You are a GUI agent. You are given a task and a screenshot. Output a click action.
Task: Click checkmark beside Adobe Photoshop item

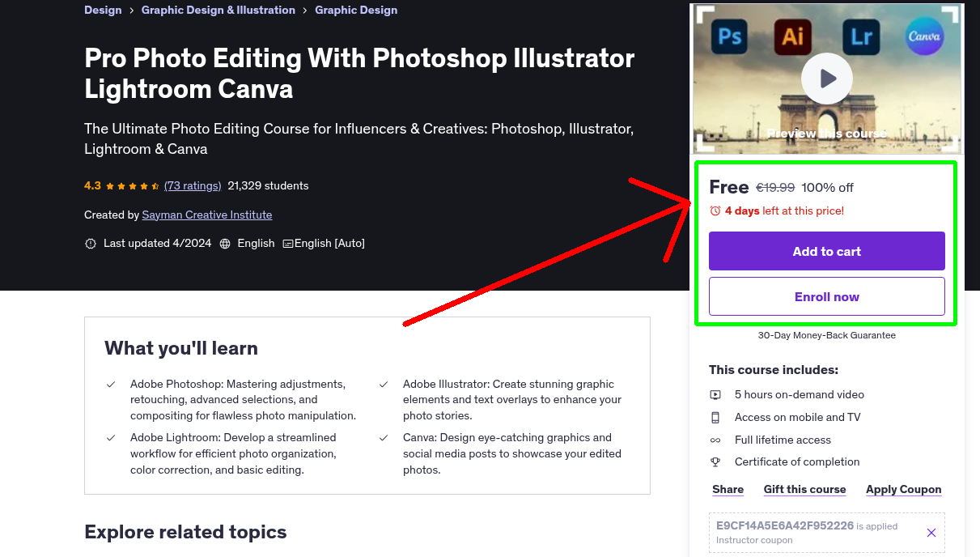click(111, 385)
